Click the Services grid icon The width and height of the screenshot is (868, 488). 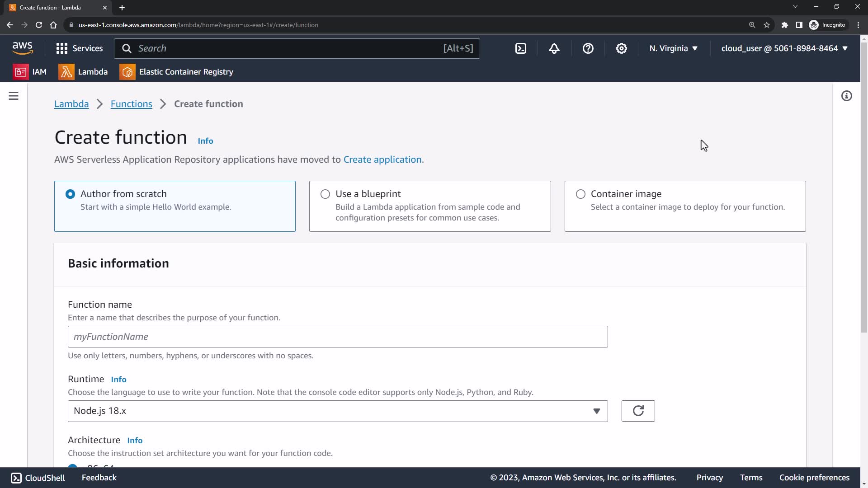click(x=62, y=48)
